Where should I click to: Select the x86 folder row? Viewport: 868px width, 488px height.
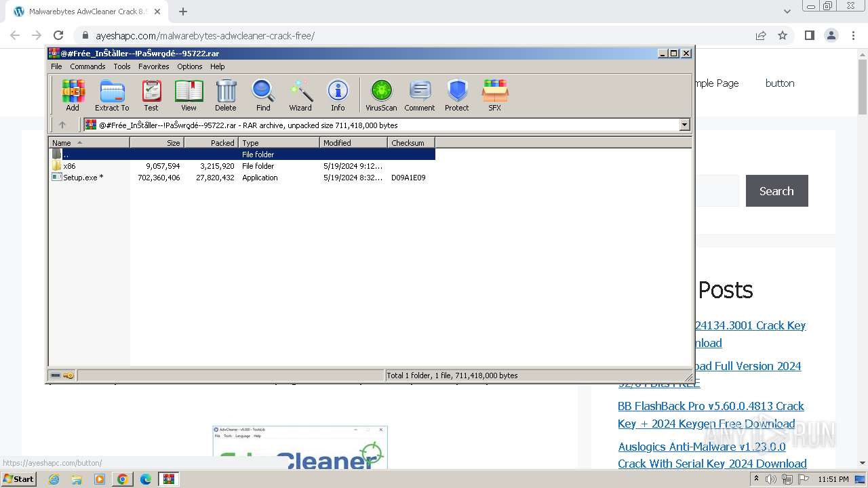point(242,166)
